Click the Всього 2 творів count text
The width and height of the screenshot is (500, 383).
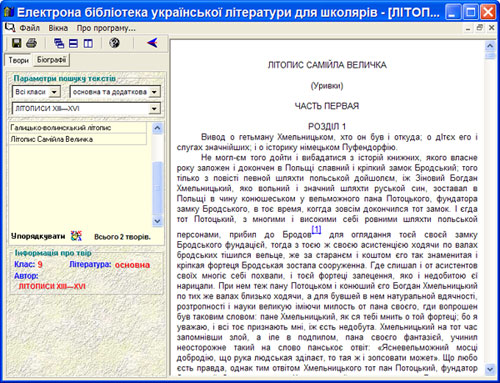coord(122,237)
